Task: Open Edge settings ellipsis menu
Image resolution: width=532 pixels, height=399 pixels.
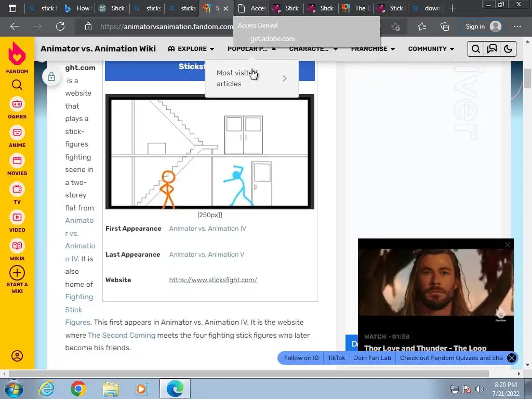Action: click(517, 26)
